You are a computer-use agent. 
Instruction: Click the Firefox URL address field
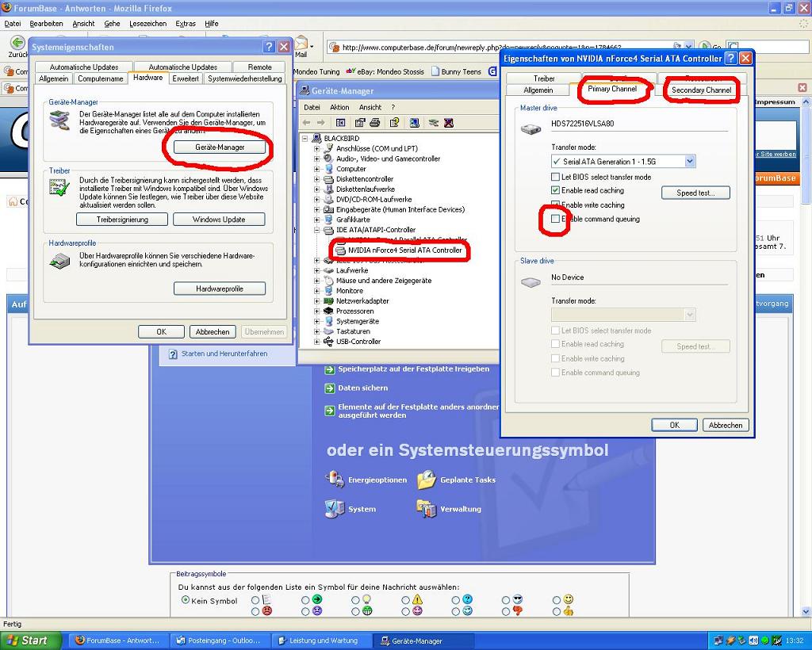pyautogui.click(x=511, y=47)
